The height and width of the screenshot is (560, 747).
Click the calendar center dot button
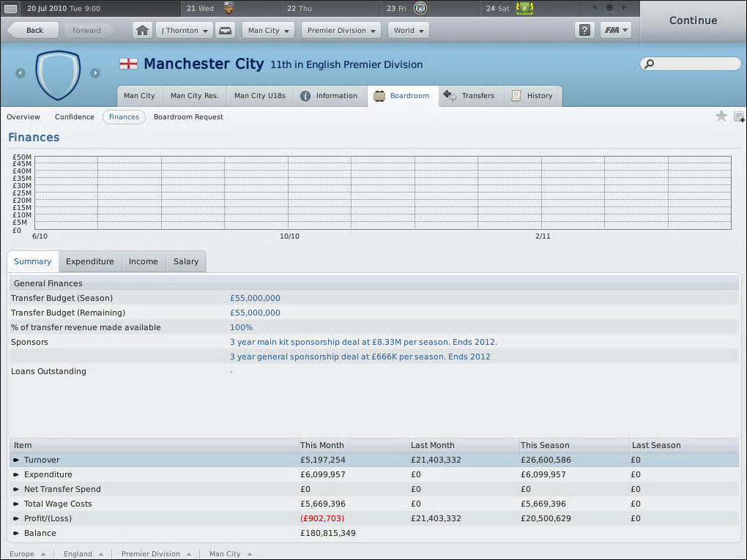click(x=609, y=7)
